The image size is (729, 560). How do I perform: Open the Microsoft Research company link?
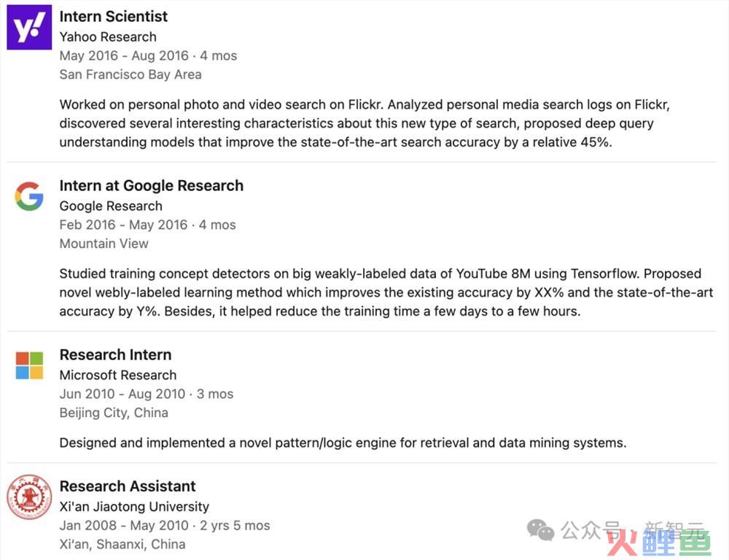(118, 375)
